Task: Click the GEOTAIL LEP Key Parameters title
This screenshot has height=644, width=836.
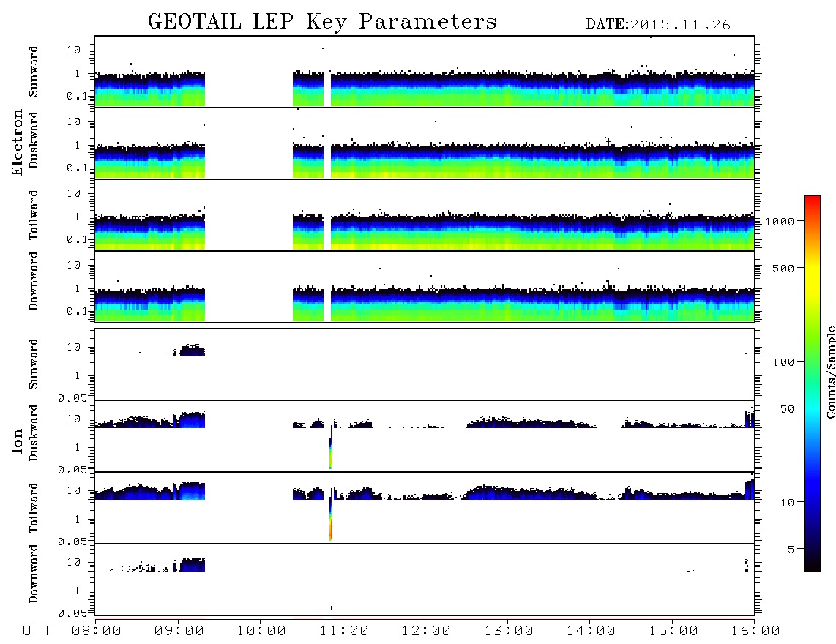Action: click(x=322, y=23)
